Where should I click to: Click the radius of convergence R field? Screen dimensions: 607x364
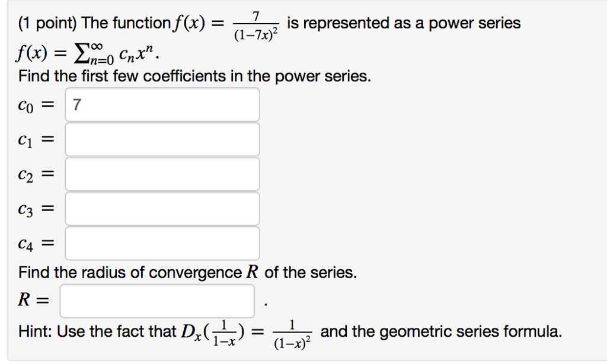click(157, 301)
